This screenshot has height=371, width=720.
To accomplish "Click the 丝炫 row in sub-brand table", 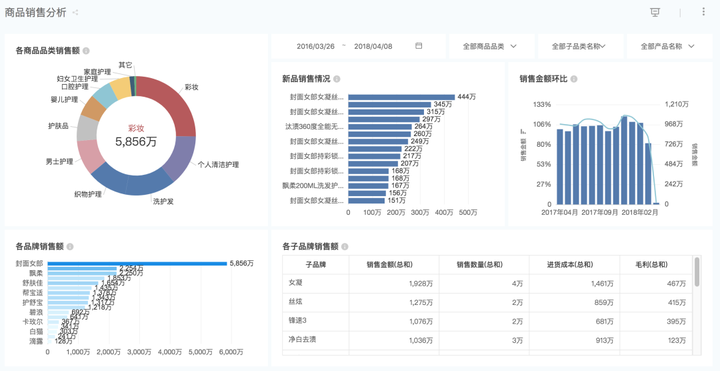I will point(487,303).
